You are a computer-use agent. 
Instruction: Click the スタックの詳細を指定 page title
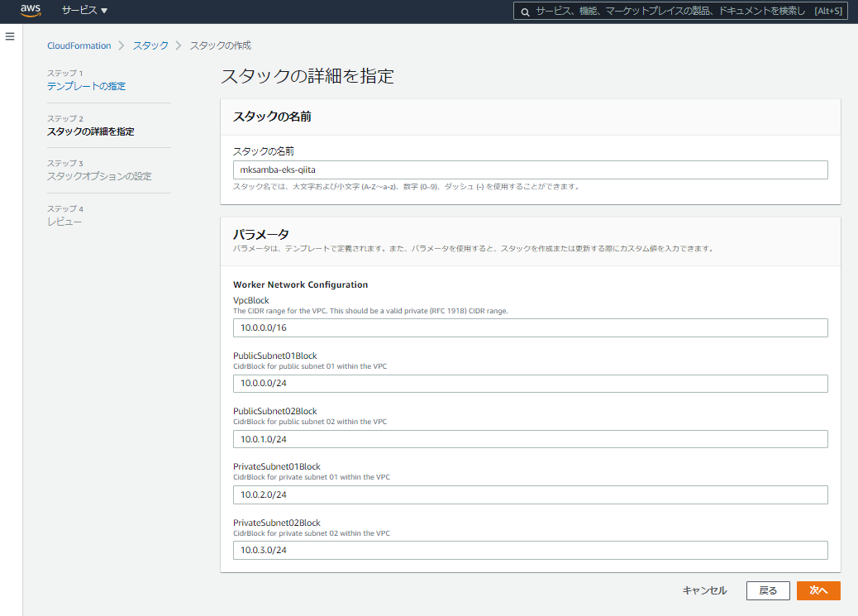click(307, 76)
